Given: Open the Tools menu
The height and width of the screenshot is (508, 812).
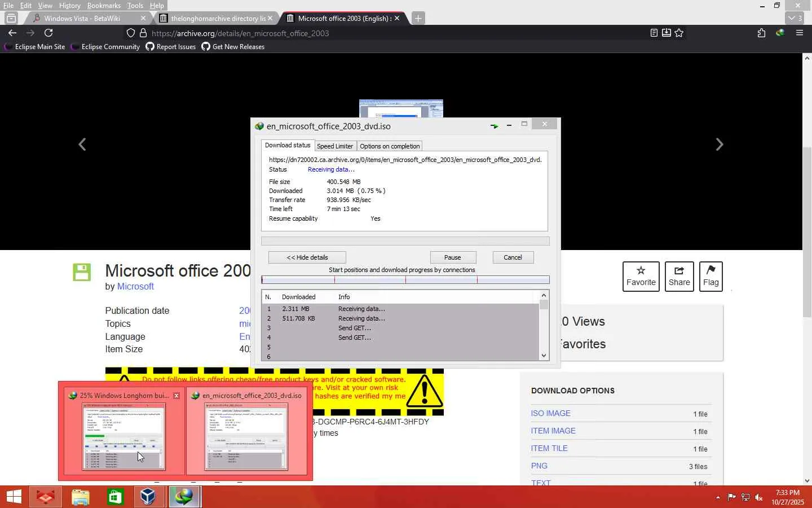Looking at the screenshot, I should tap(135, 6).
